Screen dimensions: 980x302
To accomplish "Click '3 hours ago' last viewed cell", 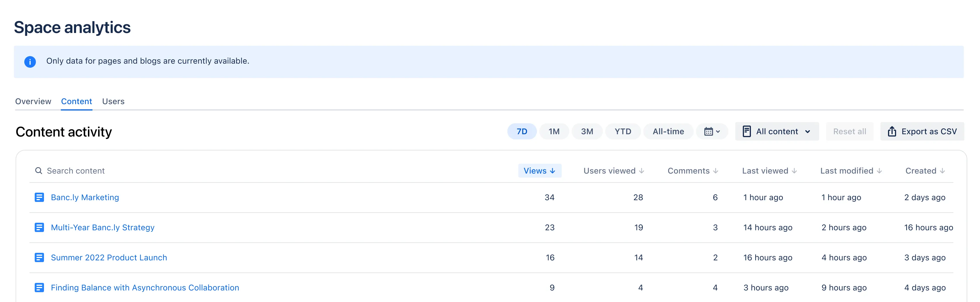I will click(766, 288).
